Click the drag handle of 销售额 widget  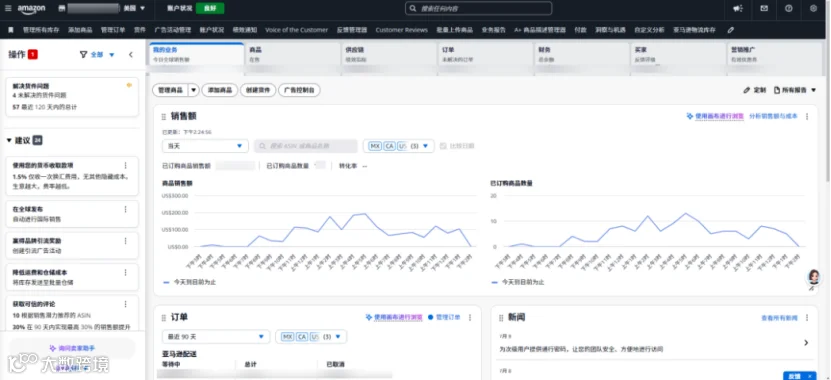coord(163,117)
